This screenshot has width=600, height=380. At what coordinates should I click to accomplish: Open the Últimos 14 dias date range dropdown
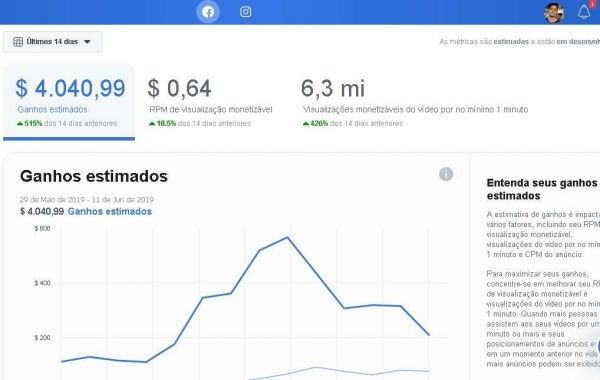tap(53, 41)
